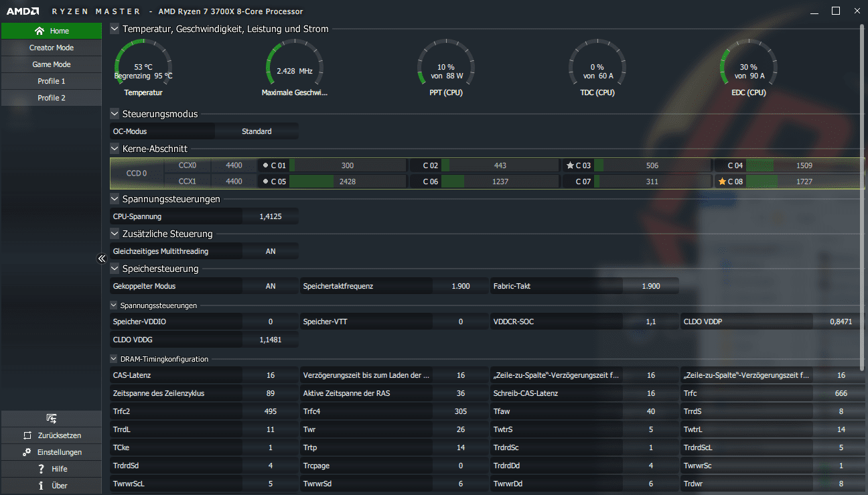
Task: Click the Schreib-CAS-Latenz value 16
Action: [650, 393]
